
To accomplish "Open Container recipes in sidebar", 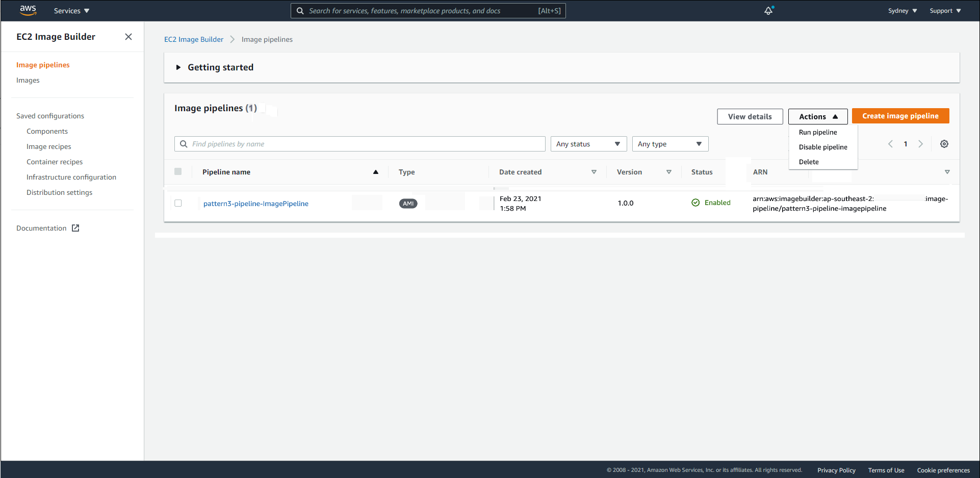I will click(55, 162).
